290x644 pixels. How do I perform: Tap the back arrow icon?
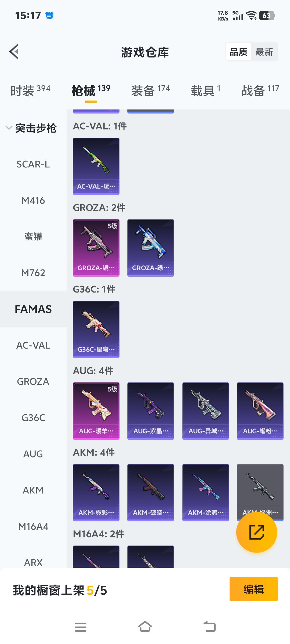(14, 52)
